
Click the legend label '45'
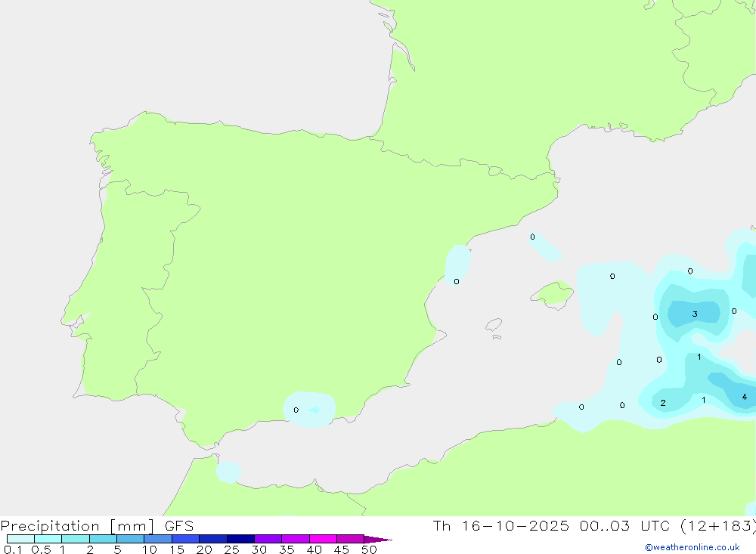tap(342, 549)
